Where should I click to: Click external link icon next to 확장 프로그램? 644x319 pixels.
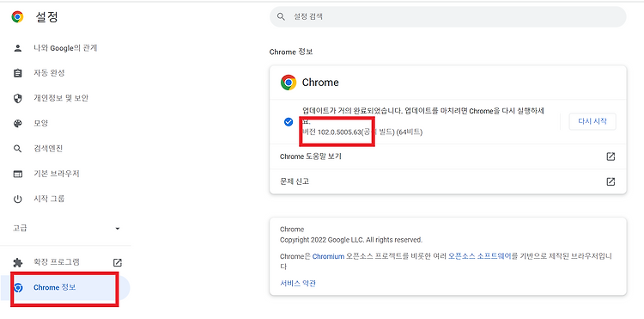coord(118,263)
